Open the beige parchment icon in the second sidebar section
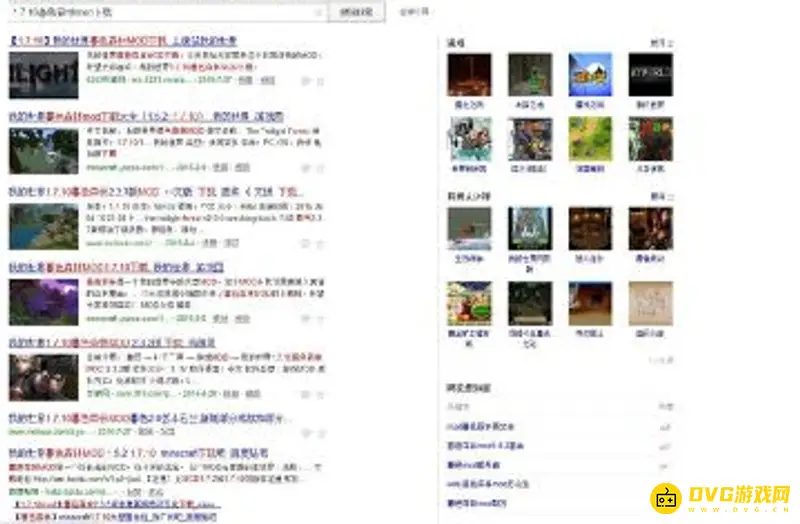 tap(650, 303)
